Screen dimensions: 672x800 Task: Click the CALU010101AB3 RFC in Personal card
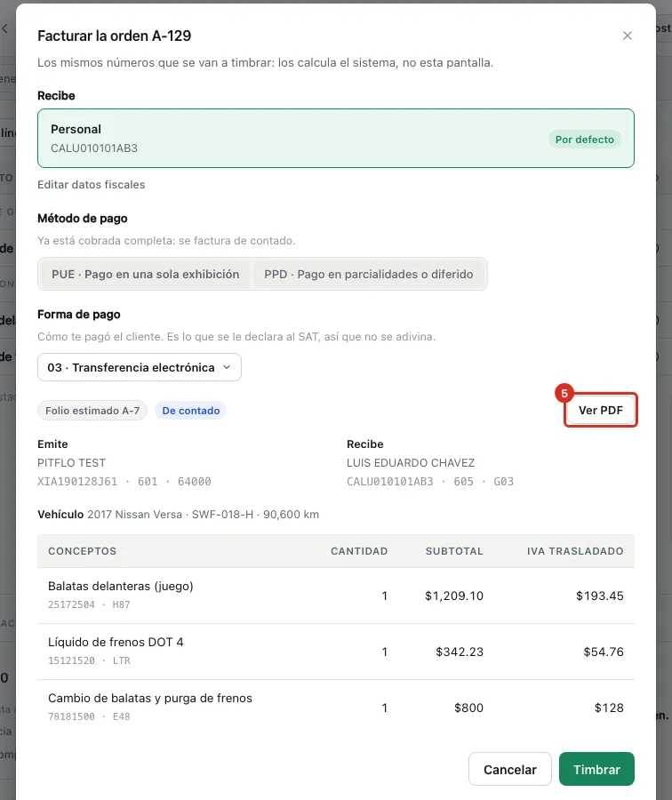94,148
